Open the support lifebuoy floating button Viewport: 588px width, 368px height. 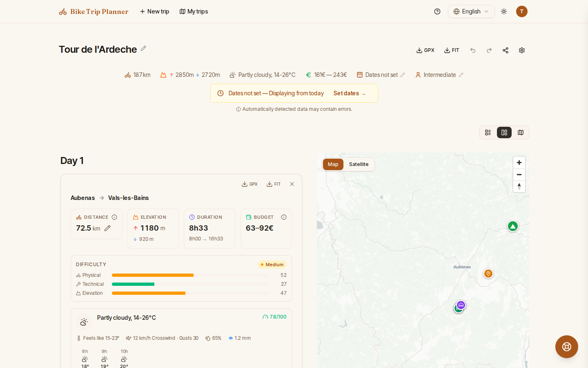(567, 347)
